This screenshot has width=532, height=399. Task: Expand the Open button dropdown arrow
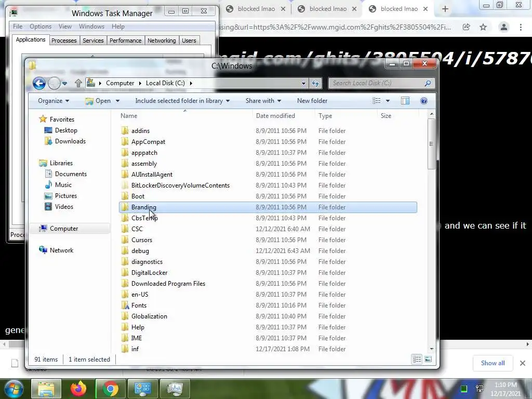[117, 101]
